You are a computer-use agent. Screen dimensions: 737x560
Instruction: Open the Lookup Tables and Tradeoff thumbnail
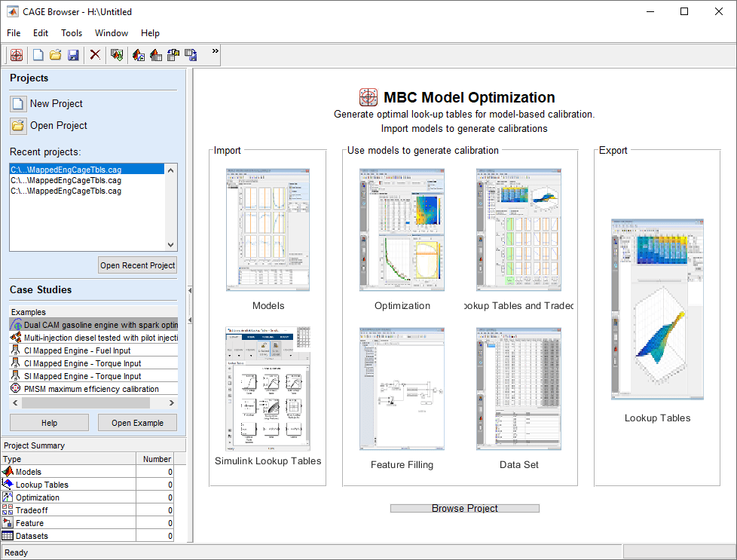tap(518, 229)
